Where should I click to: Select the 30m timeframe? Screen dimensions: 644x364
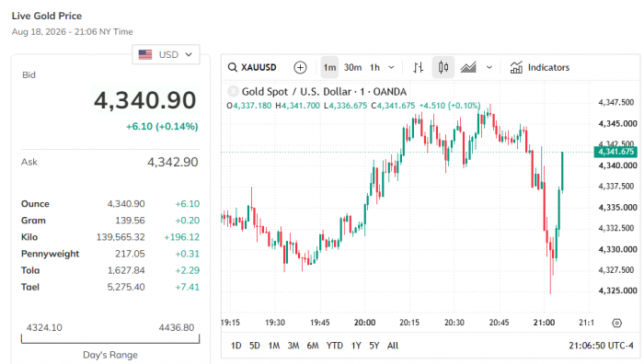coord(352,67)
